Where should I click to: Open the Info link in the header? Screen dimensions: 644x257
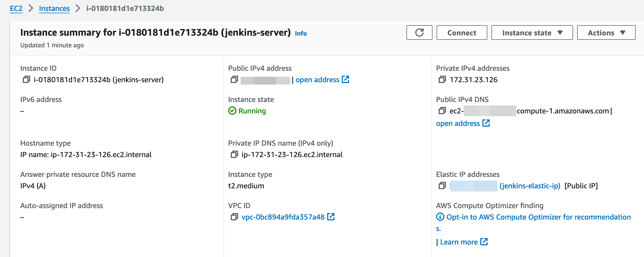301,33
